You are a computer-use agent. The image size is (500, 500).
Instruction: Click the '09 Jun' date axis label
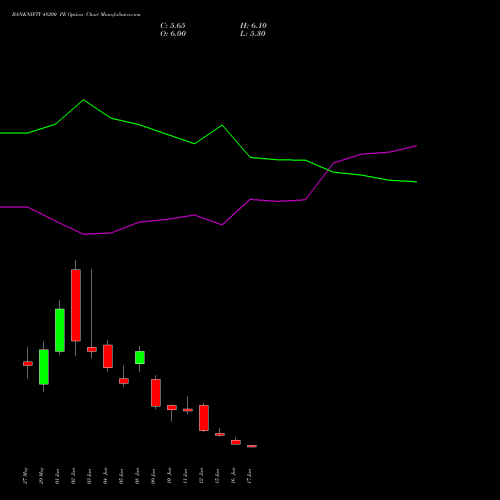click(154, 476)
